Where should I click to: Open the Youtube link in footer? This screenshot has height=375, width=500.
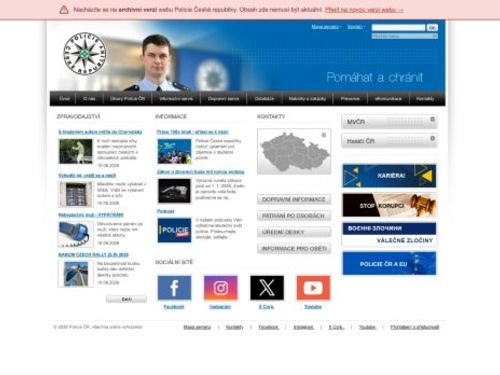(367, 327)
